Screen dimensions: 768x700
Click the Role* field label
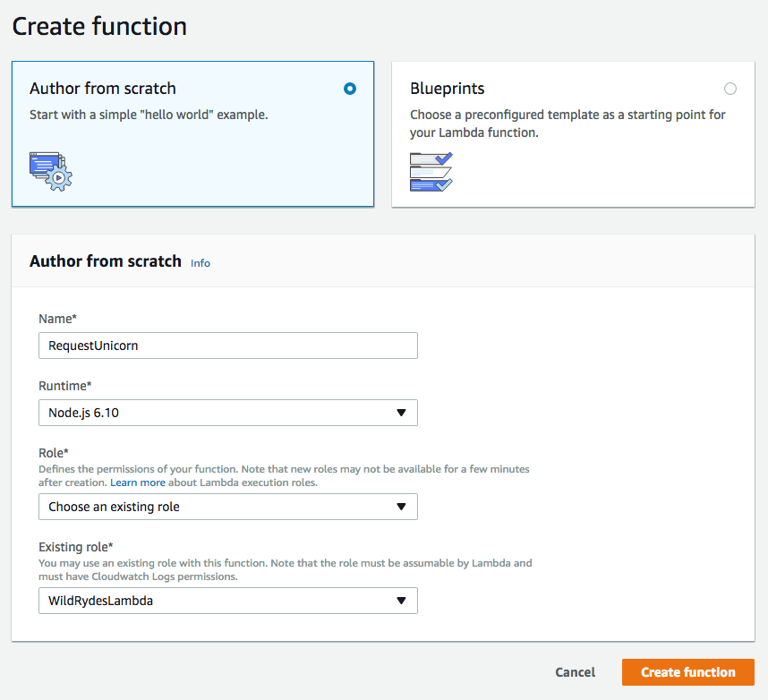(x=53, y=454)
